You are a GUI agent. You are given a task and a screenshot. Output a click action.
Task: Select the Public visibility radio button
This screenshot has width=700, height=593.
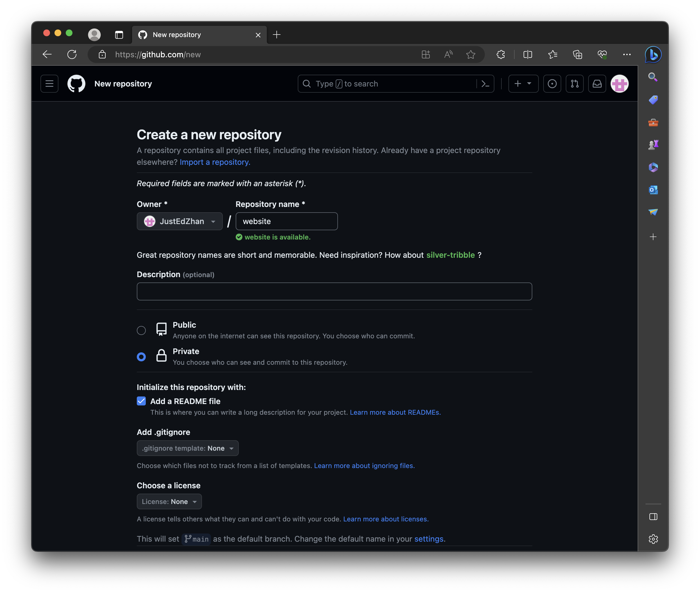(x=141, y=330)
